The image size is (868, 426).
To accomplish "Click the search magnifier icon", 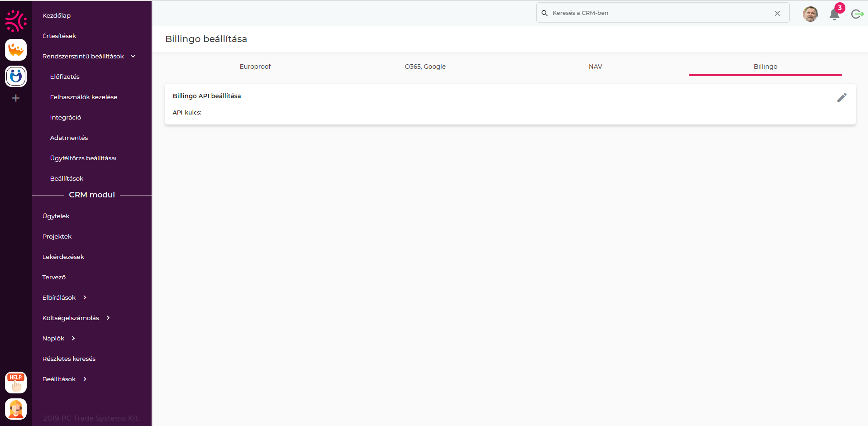I will (x=545, y=13).
